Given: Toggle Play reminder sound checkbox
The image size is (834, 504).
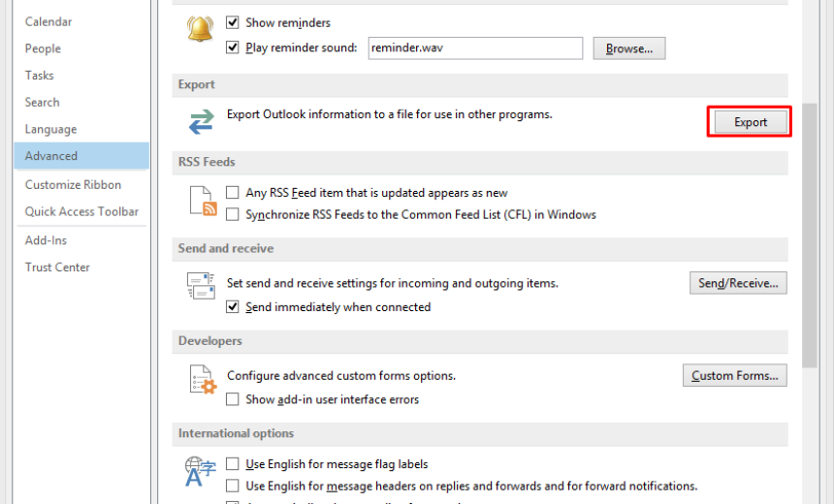Looking at the screenshot, I should (x=233, y=47).
